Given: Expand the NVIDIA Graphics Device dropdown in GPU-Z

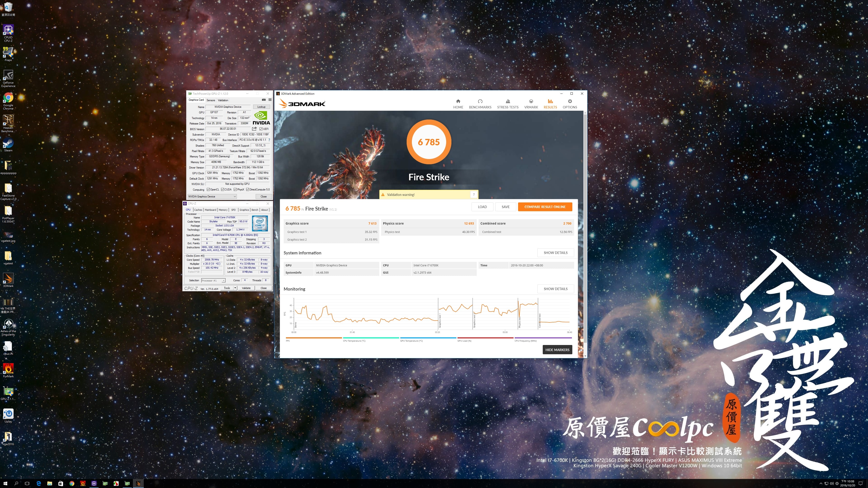Looking at the screenshot, I should (x=212, y=196).
